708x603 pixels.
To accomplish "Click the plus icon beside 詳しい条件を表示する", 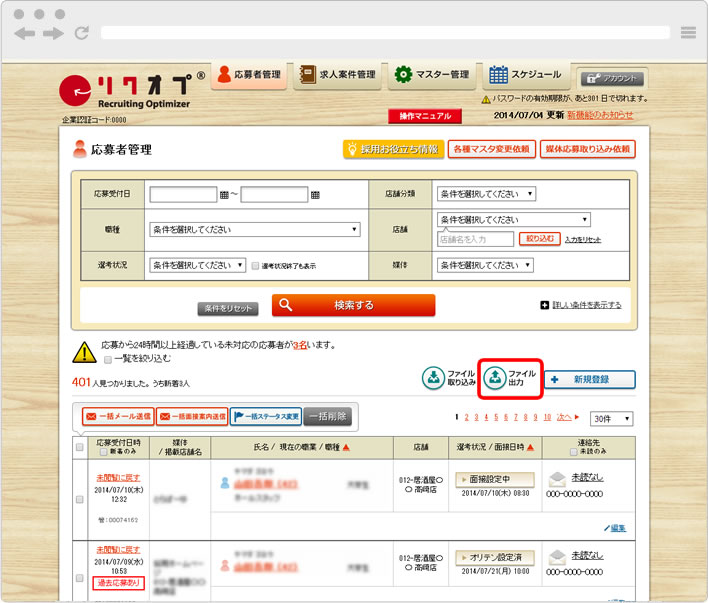I will 545,305.
